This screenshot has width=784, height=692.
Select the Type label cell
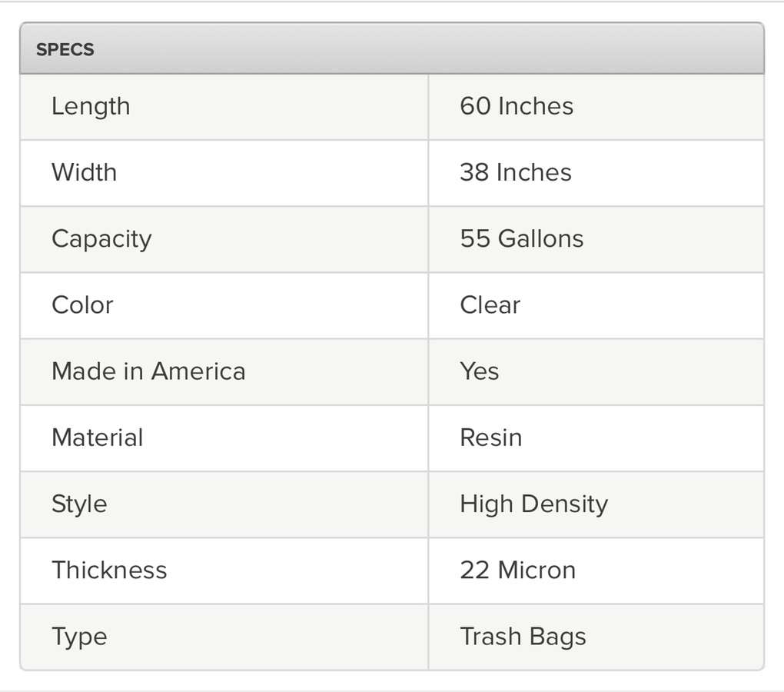(79, 637)
